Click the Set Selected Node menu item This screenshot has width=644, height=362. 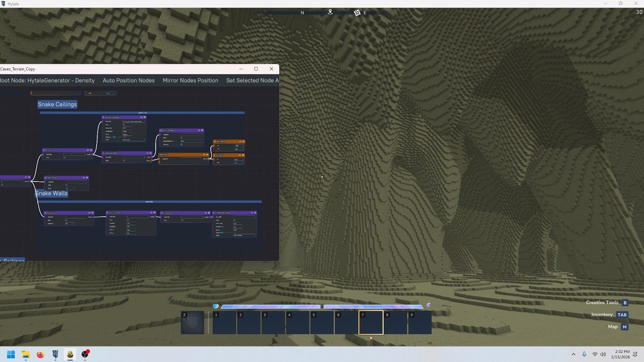252,80
